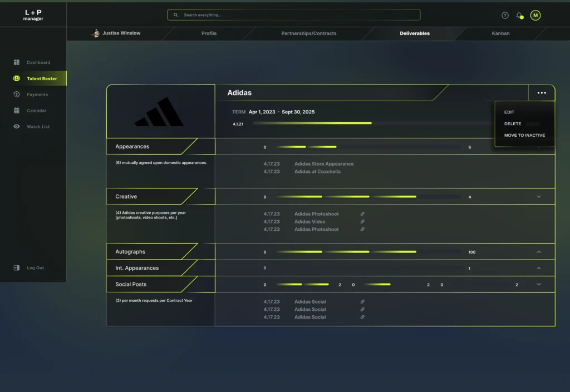
Task: Open link icon for third Adidas Social
Action: click(x=362, y=317)
